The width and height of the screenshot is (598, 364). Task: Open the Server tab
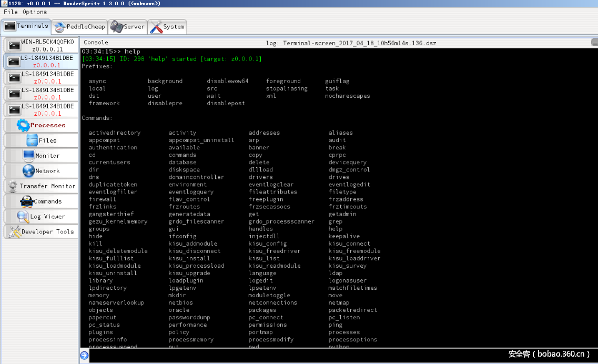coord(127,27)
